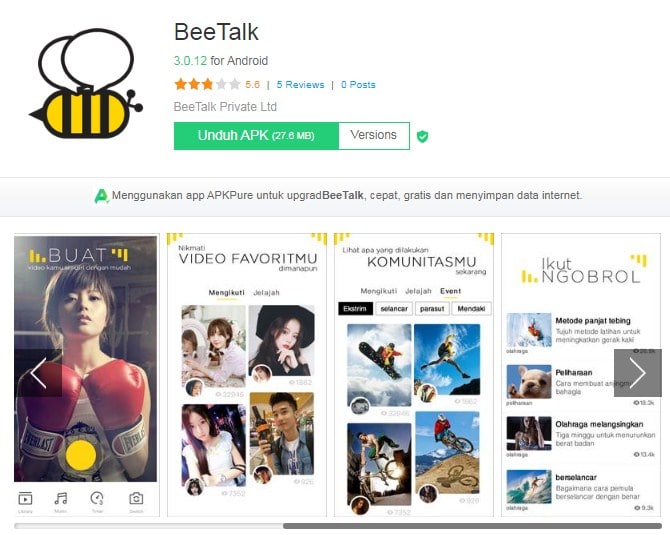The width and height of the screenshot is (670, 535).
Task: Download via the Unduh APK button
Action: click(x=256, y=136)
